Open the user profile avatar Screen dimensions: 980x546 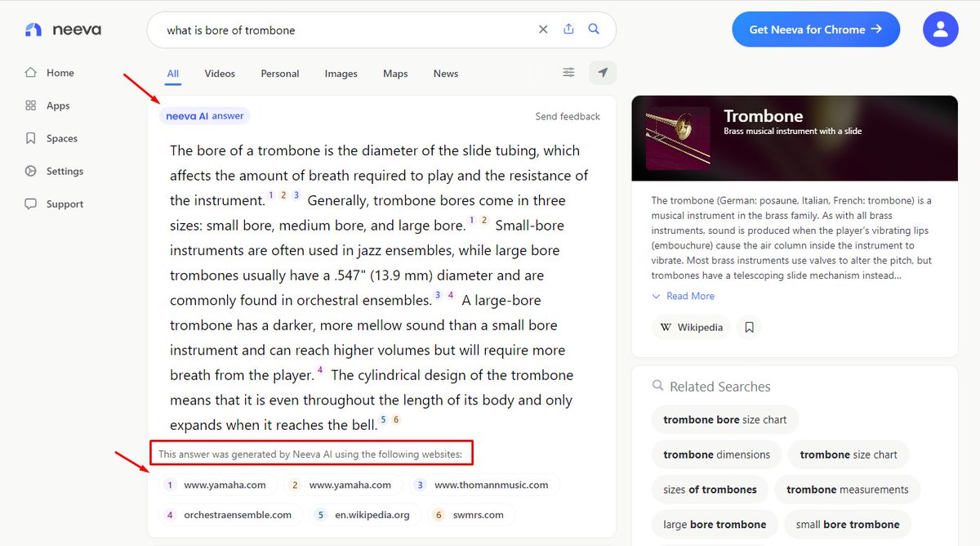click(x=940, y=29)
